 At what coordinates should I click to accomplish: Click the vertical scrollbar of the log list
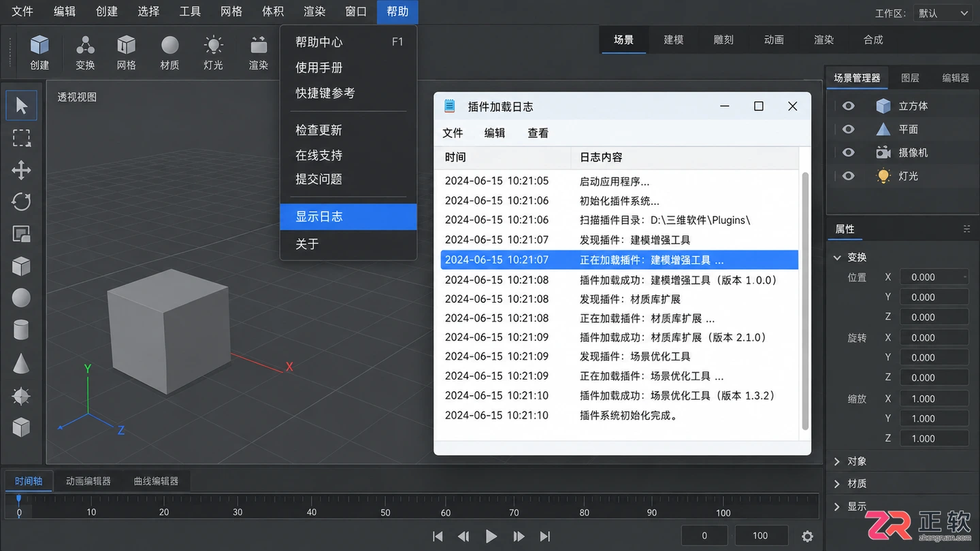tap(805, 301)
